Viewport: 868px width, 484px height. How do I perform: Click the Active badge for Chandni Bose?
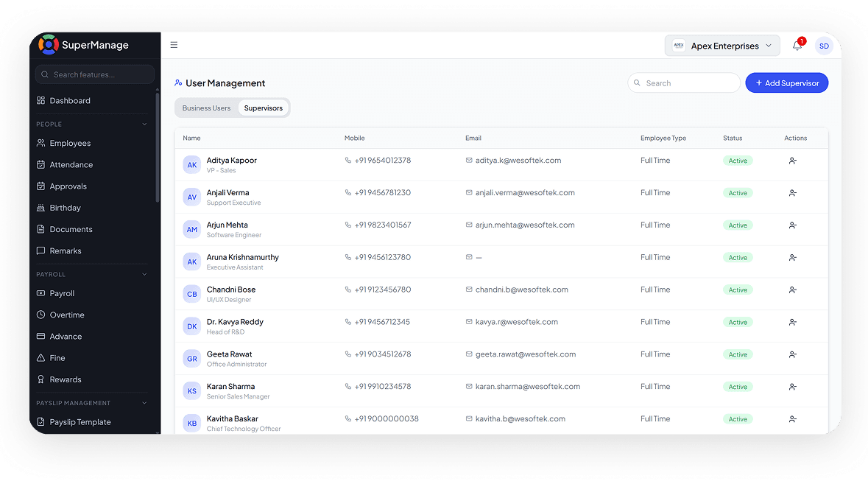point(738,290)
